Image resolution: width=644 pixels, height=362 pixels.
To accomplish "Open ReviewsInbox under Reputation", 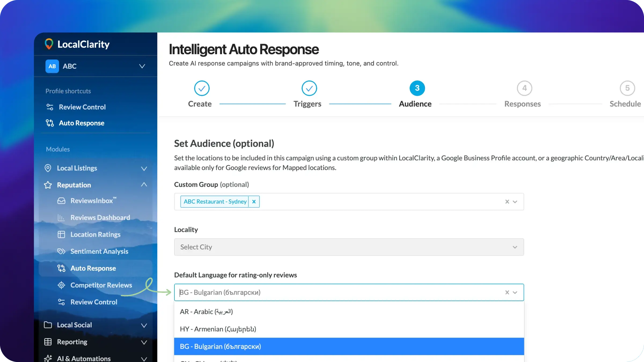I will click(93, 201).
